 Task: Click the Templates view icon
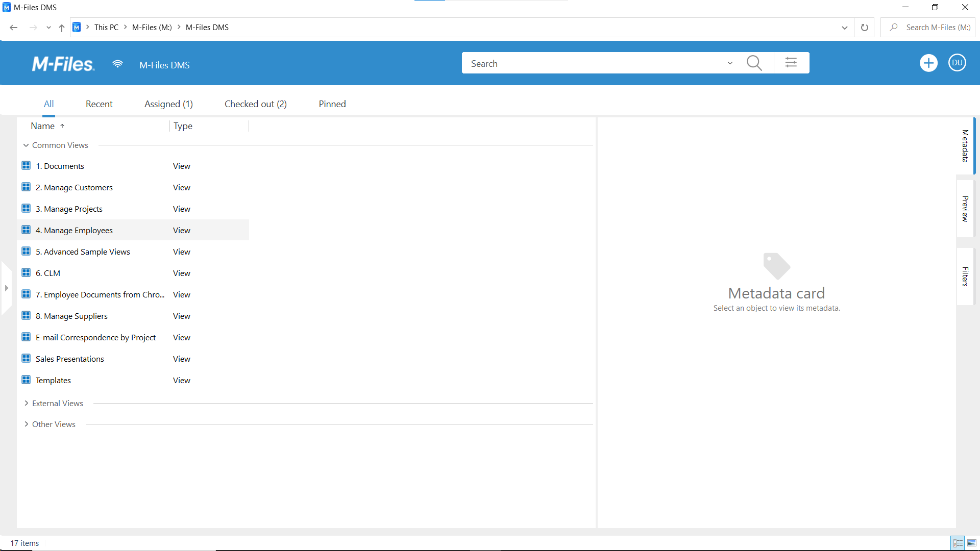point(26,380)
